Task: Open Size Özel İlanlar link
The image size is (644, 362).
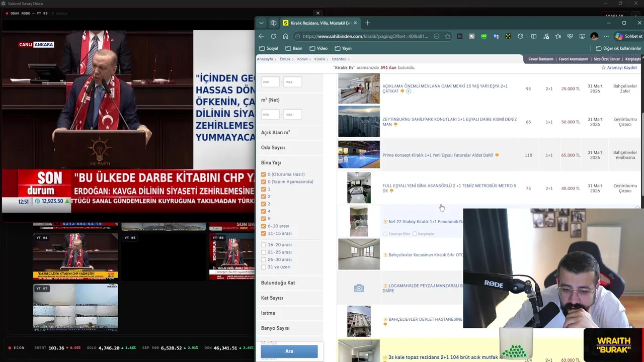Action: (607, 59)
